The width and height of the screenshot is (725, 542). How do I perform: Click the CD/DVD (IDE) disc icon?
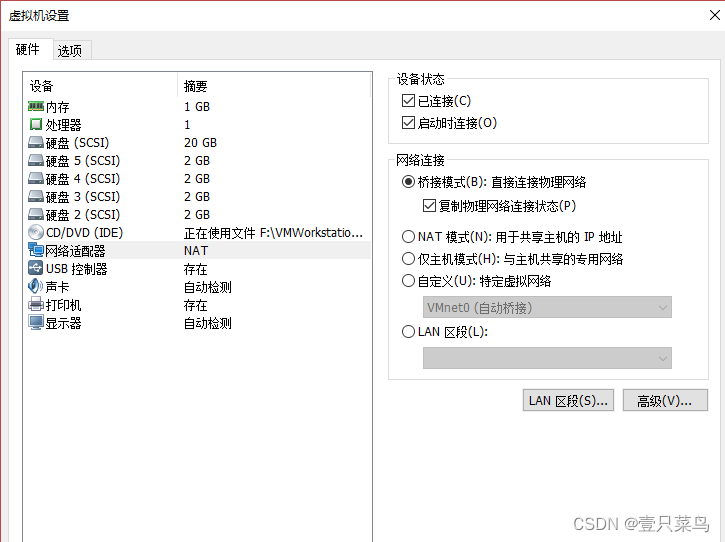point(36,232)
